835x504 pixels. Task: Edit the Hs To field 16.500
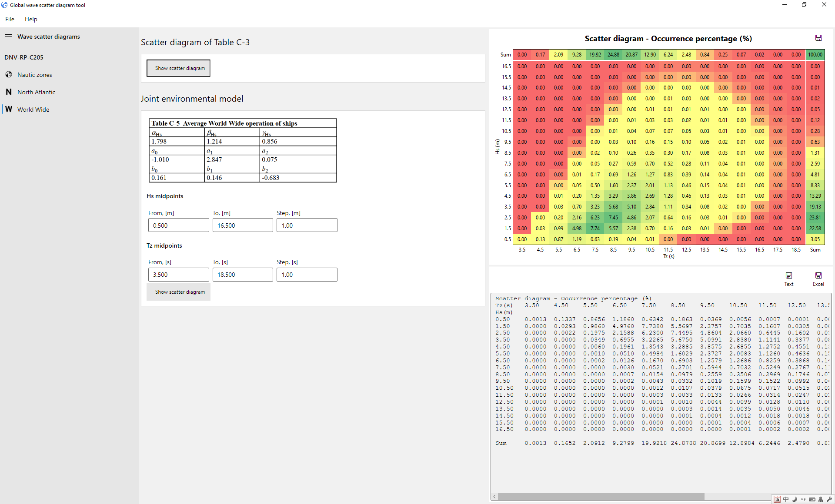pos(243,225)
